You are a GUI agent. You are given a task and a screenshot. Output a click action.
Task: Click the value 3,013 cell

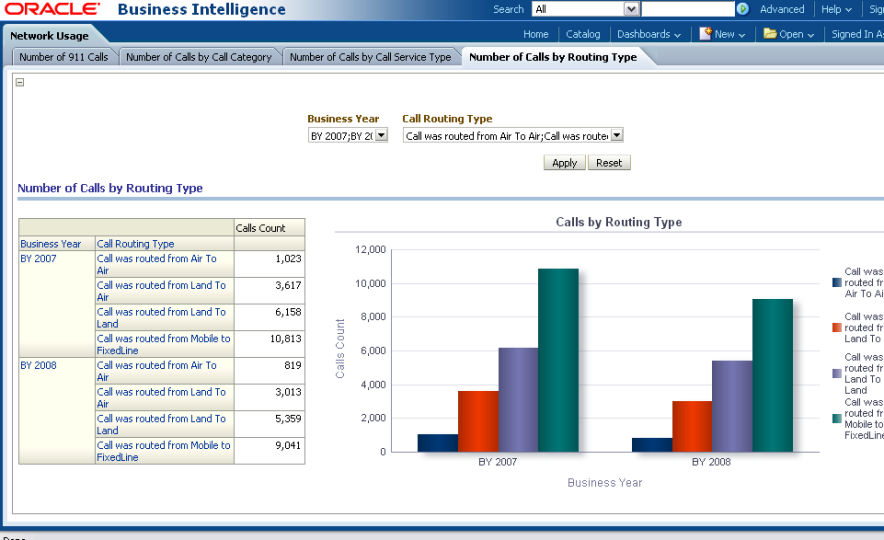(x=269, y=397)
